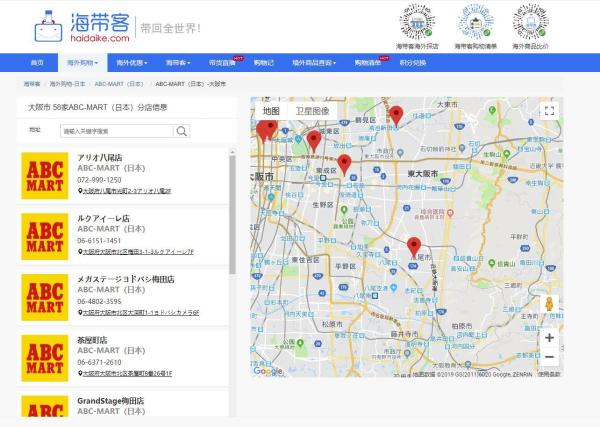The width and height of the screenshot is (600, 427).
Task: Click the 東大阪市 label on map
Action: 423,173
